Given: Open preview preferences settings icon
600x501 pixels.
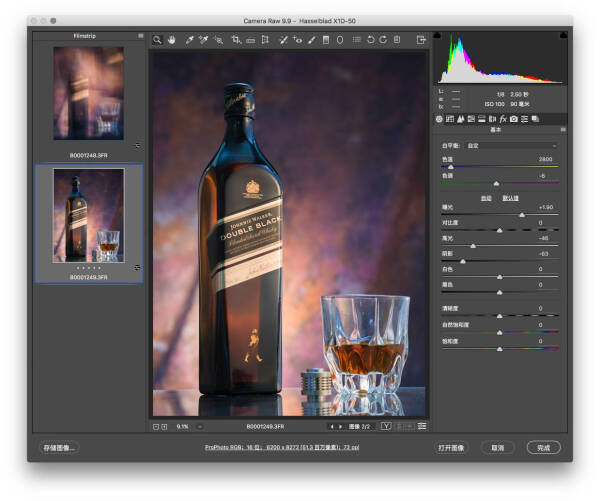Looking at the screenshot, I should (422, 426).
